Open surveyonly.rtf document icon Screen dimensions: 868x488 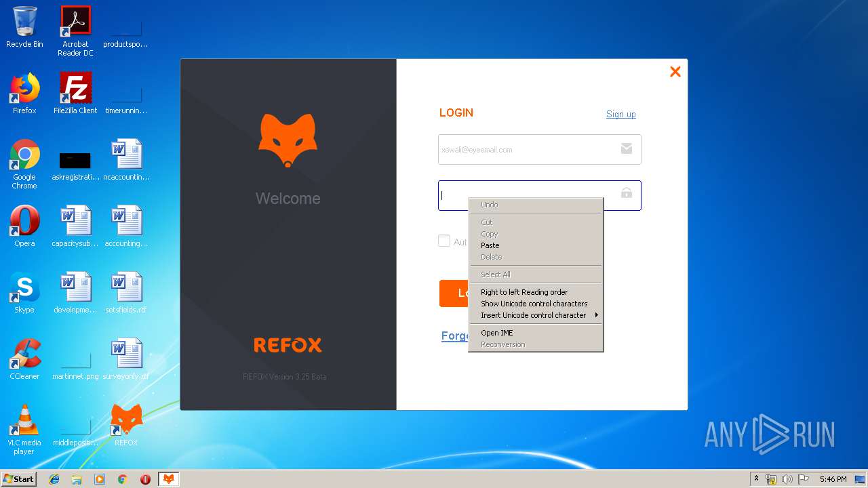pos(126,359)
